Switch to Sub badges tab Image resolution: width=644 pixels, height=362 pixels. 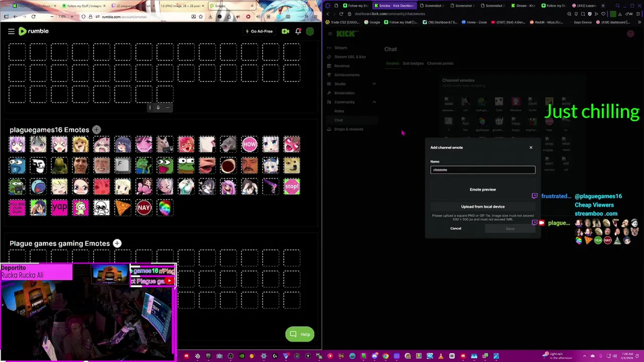(x=413, y=63)
